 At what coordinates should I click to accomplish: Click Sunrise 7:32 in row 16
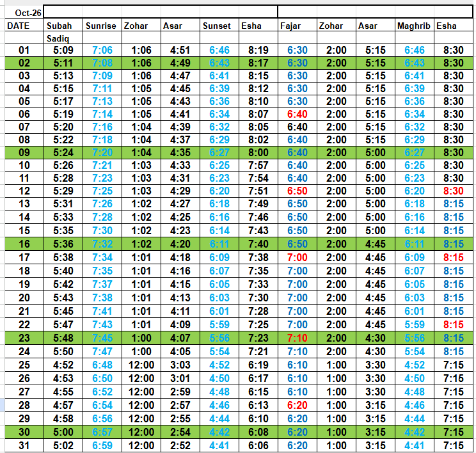(102, 244)
